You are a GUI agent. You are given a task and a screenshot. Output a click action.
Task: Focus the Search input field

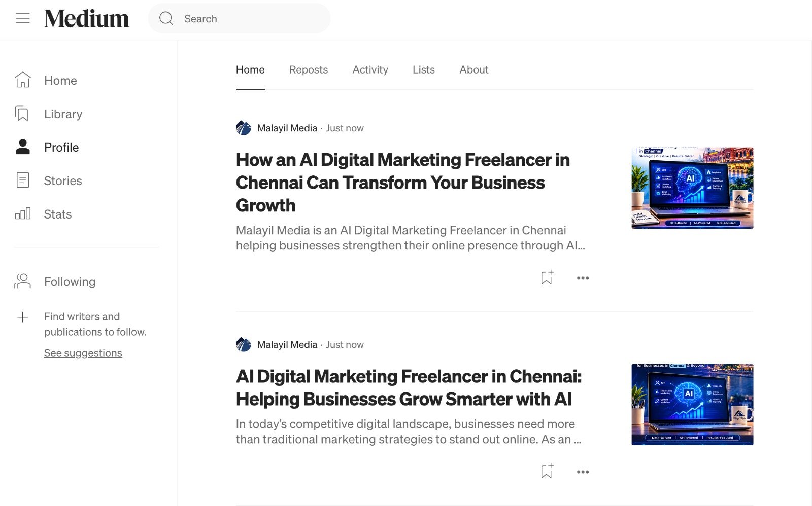point(239,19)
